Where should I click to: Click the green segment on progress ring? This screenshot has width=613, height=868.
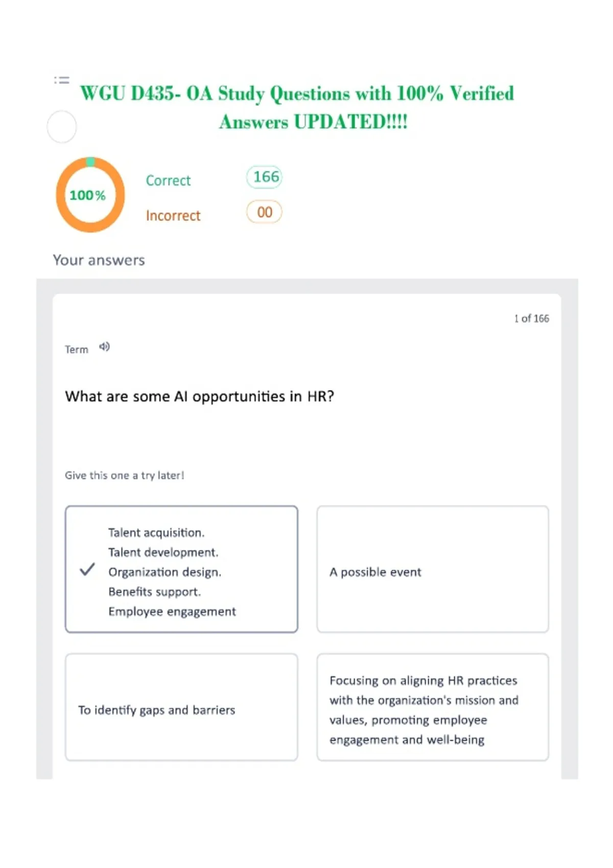tap(90, 162)
